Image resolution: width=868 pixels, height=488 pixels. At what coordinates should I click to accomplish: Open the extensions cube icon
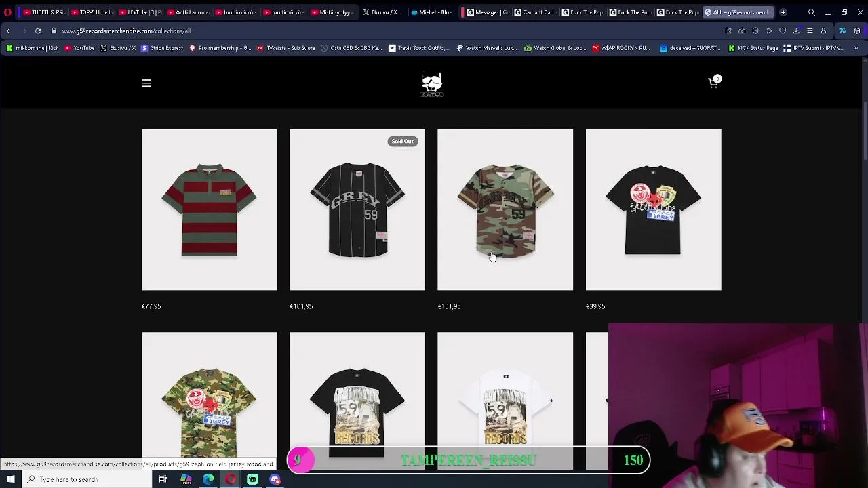857,30
